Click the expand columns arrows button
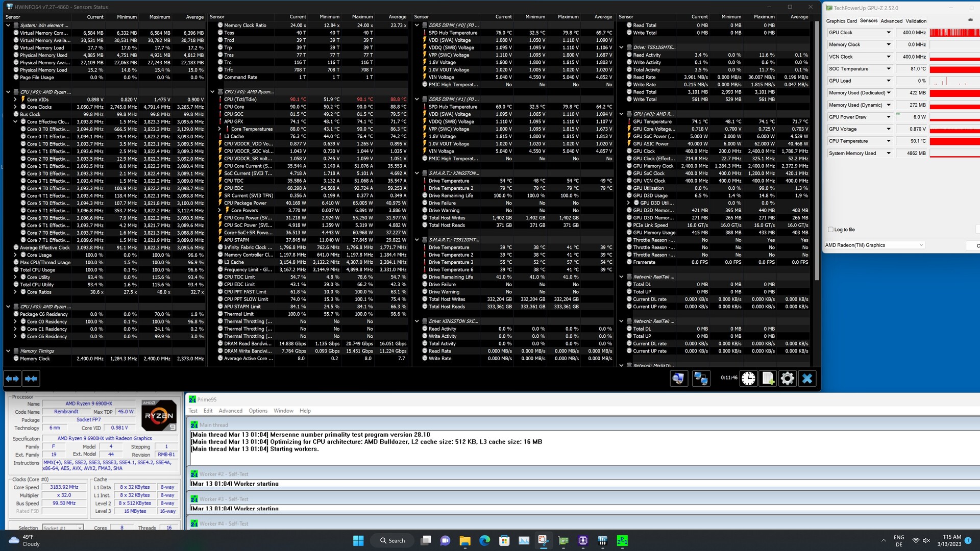Image resolution: width=980 pixels, height=551 pixels. point(12,379)
